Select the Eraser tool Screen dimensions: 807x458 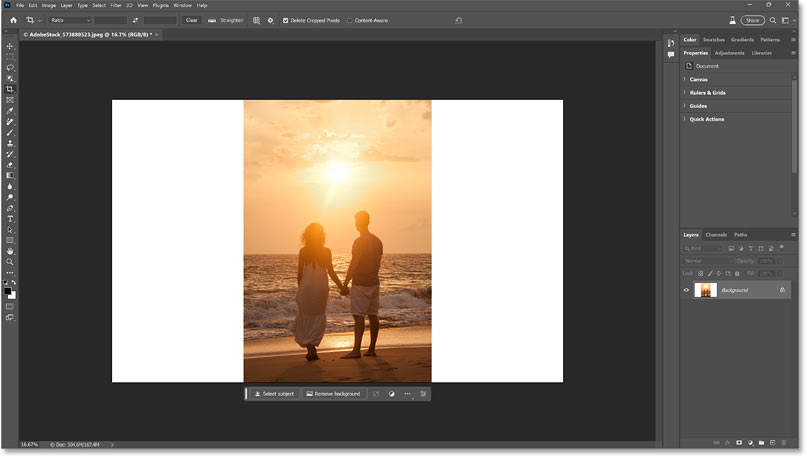[10, 165]
